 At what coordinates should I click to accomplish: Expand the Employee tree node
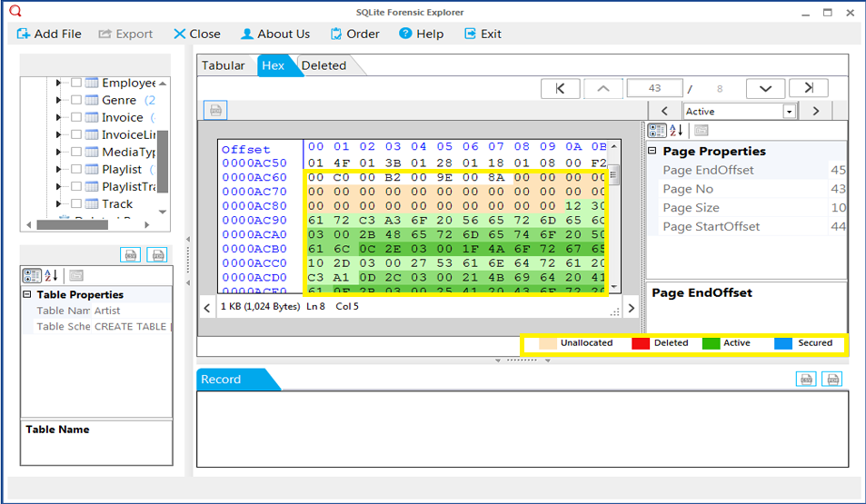pos(58,83)
